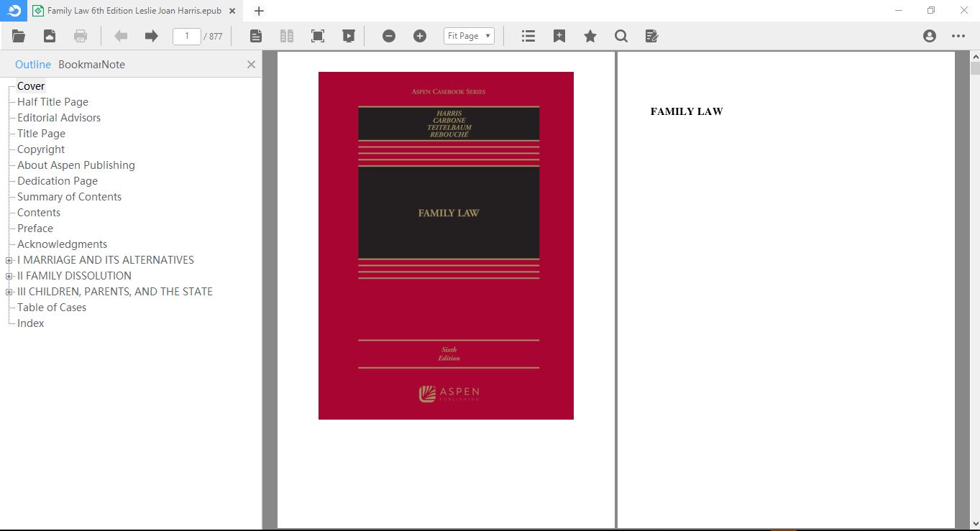Open I MARRIAGE AND ITS ALTERNATIVES section
The image size is (980, 531).
pyautogui.click(x=106, y=260)
